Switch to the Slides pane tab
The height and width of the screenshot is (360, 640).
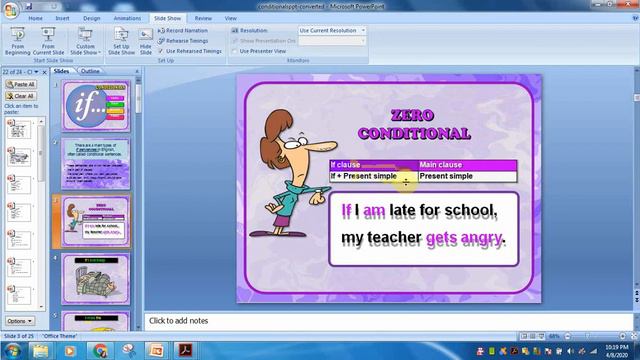(62, 71)
